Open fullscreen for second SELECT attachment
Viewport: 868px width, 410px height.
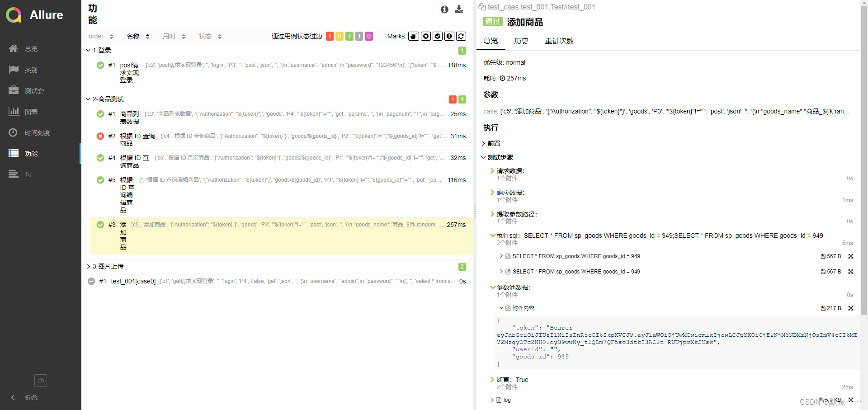851,272
